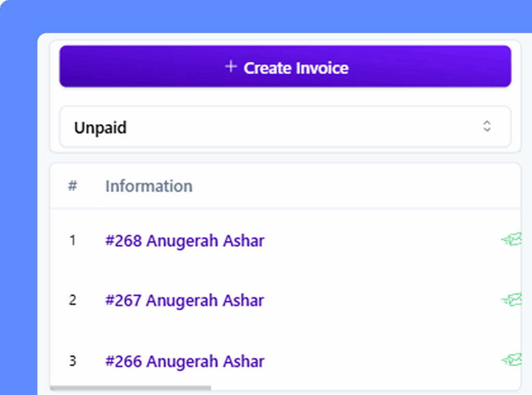Click the empty scrollbar track right of the thumb
Image resolution: width=532 pixels, height=395 pixels.
click(x=364, y=388)
